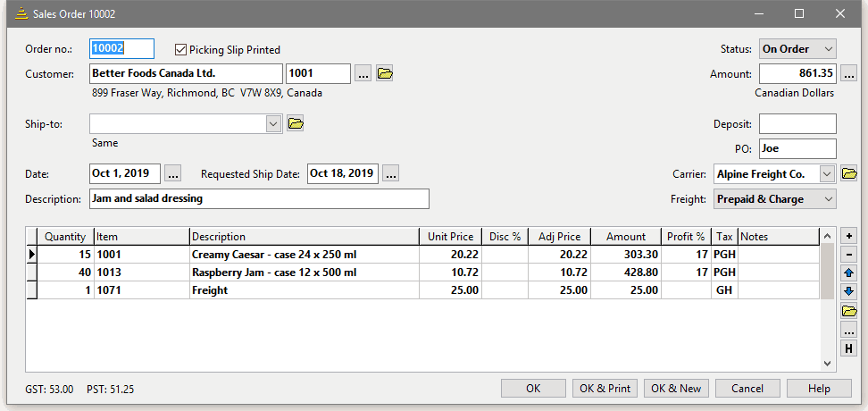The width and height of the screenshot is (868, 411).
Task: Uncheck Picking Slip Printed checkbox
Action: [181, 50]
